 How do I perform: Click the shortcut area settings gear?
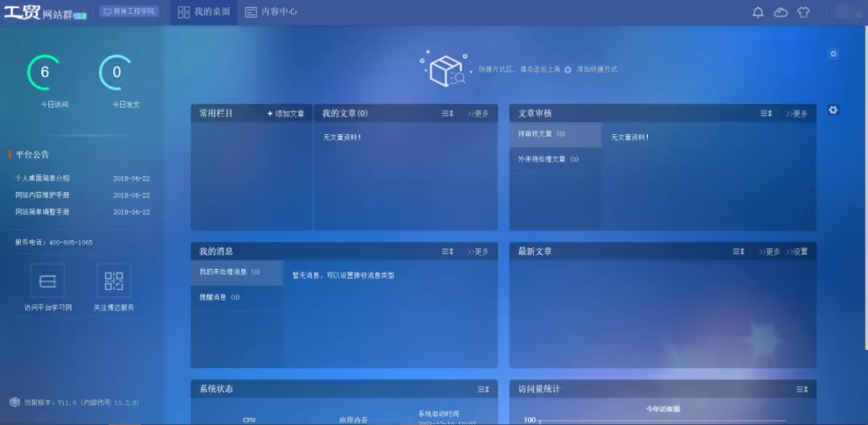tap(833, 54)
